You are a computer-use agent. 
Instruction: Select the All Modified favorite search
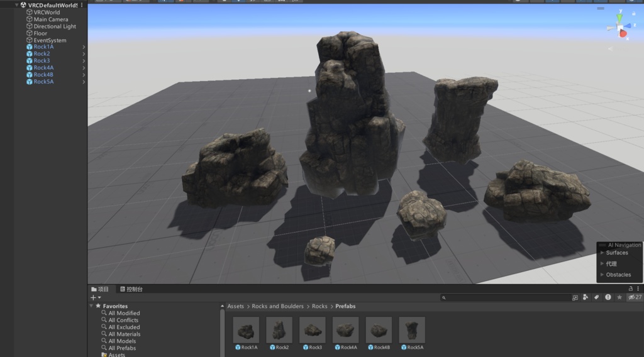click(124, 313)
